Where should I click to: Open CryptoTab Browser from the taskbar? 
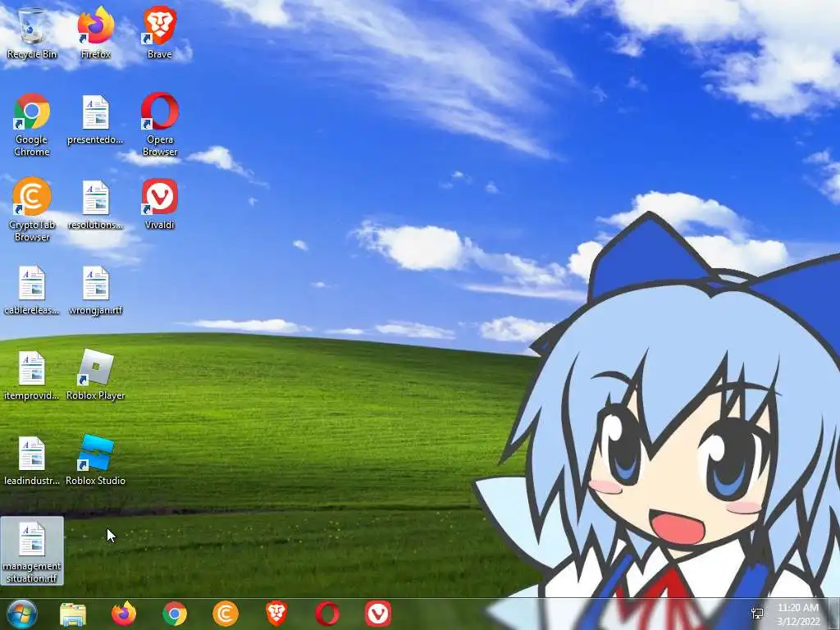click(226, 614)
